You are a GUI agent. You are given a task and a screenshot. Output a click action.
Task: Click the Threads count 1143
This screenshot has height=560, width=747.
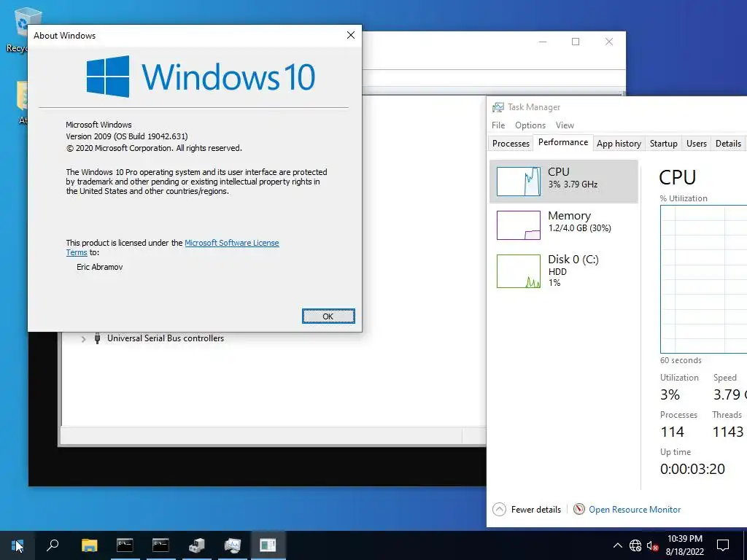click(x=727, y=432)
